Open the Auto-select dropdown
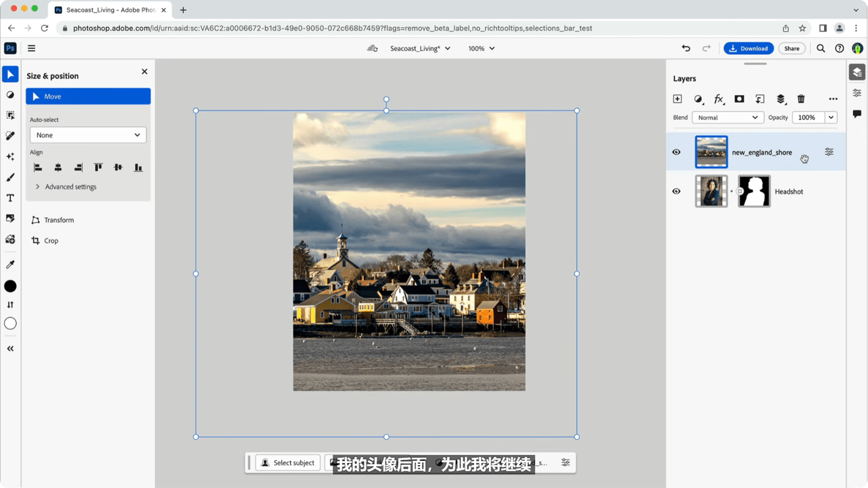Screen dimensions: 868x488 coord(87,135)
